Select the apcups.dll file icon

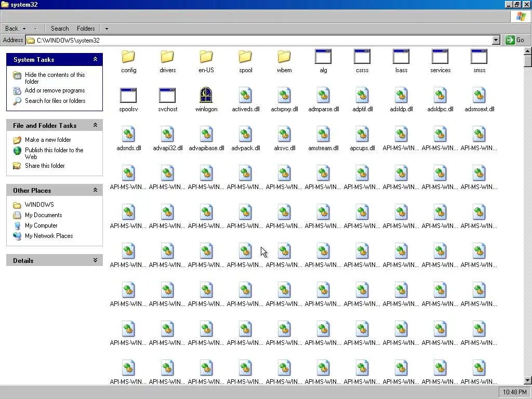click(362, 135)
